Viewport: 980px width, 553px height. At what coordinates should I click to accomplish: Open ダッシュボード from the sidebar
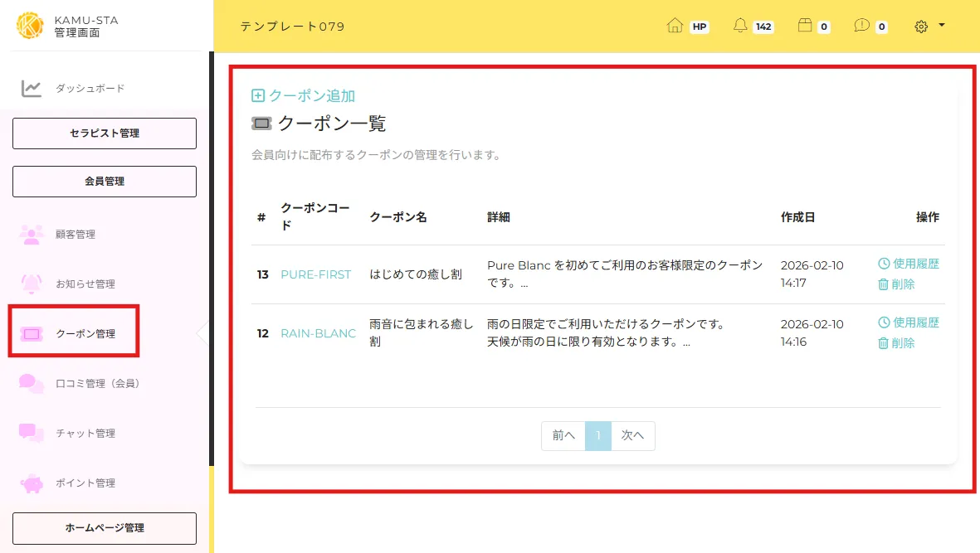[90, 89]
